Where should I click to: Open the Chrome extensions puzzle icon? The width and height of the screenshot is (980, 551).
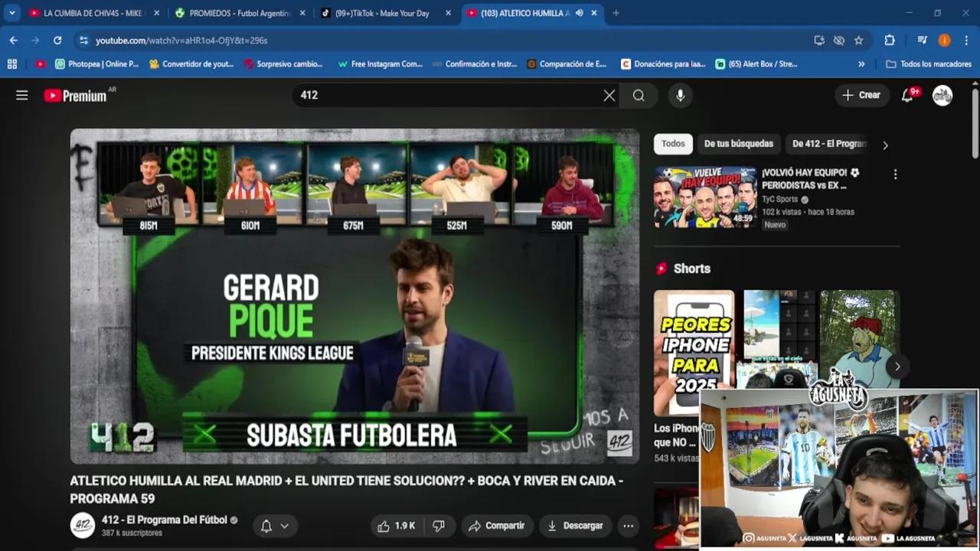pyautogui.click(x=889, y=40)
